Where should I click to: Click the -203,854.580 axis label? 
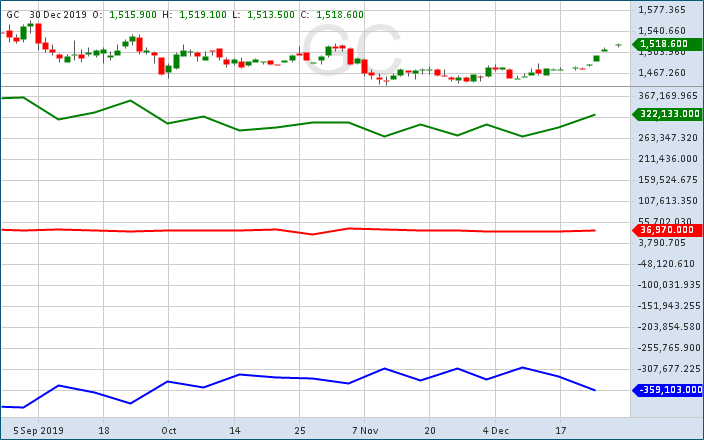click(x=669, y=327)
